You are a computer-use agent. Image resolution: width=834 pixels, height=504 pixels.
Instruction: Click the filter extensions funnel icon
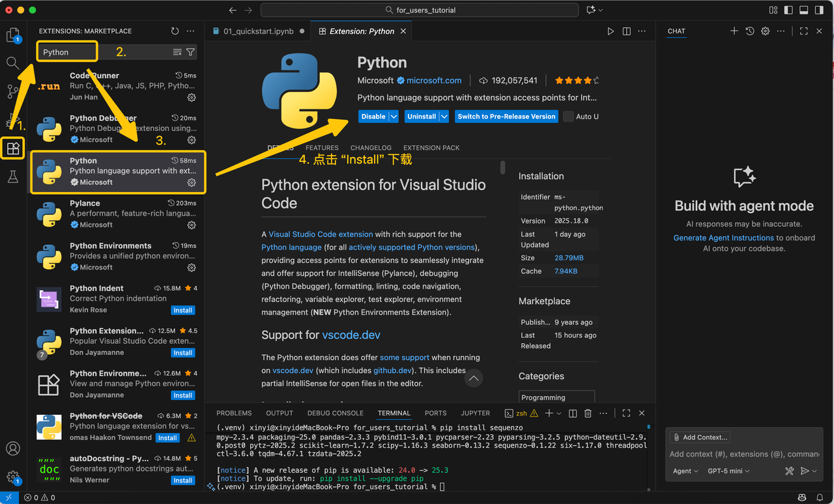pos(190,52)
